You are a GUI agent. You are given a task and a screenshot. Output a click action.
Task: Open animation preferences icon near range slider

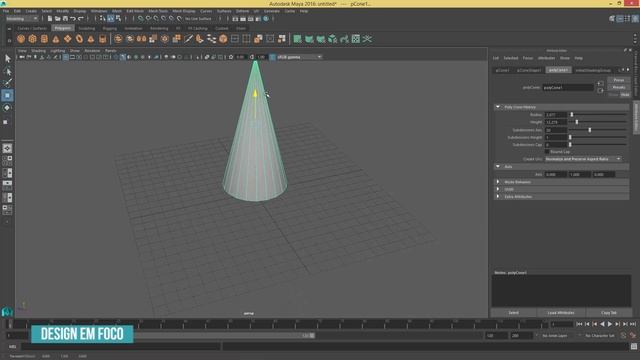[633, 336]
